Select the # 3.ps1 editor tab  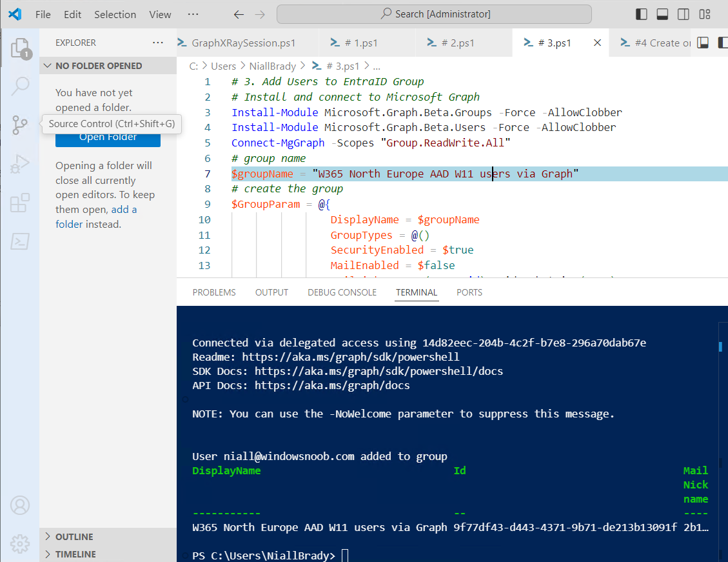point(555,43)
